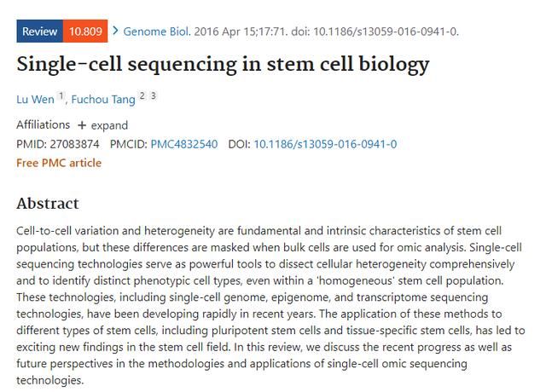Click the Affiliations label
This screenshot has width=546, height=392.
click(x=44, y=124)
